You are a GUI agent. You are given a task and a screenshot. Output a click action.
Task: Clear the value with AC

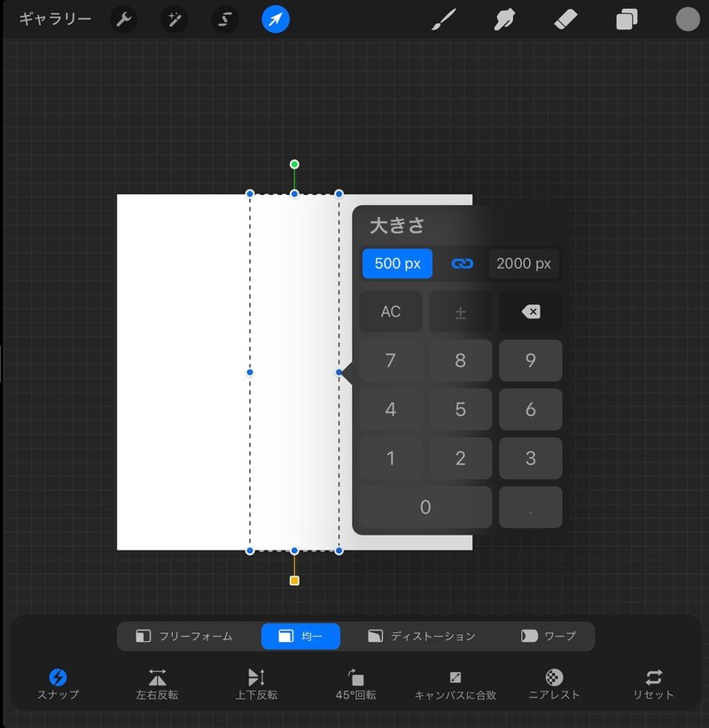click(x=391, y=311)
